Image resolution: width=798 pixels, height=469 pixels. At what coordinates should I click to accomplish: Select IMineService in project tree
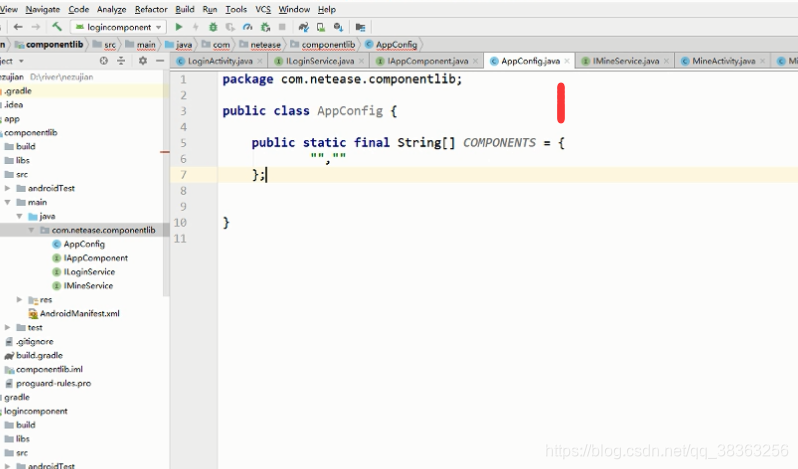83,286
